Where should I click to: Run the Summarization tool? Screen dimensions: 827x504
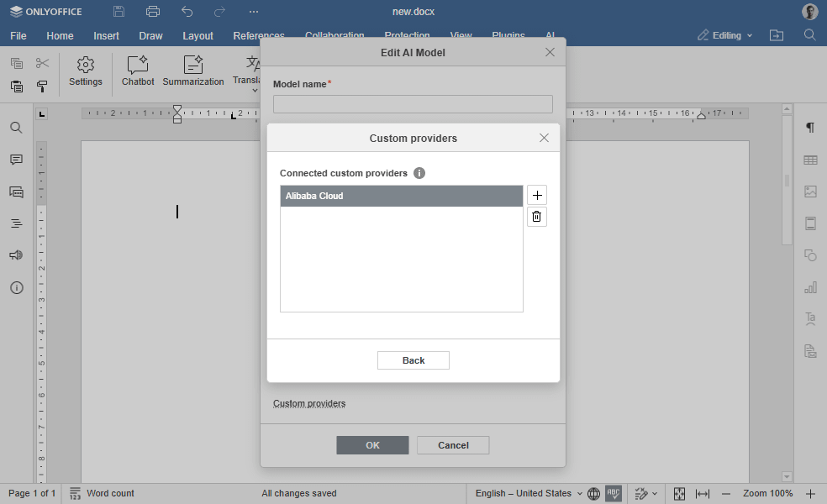(193, 71)
